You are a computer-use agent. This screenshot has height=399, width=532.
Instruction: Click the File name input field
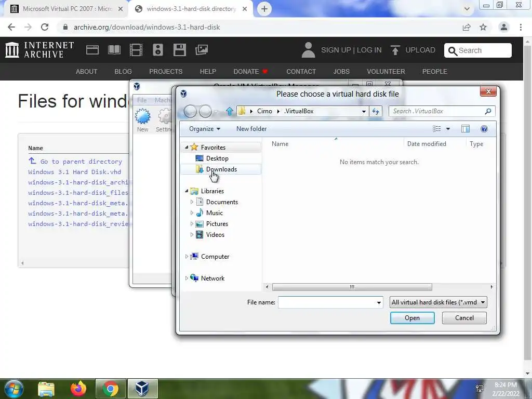(327, 302)
